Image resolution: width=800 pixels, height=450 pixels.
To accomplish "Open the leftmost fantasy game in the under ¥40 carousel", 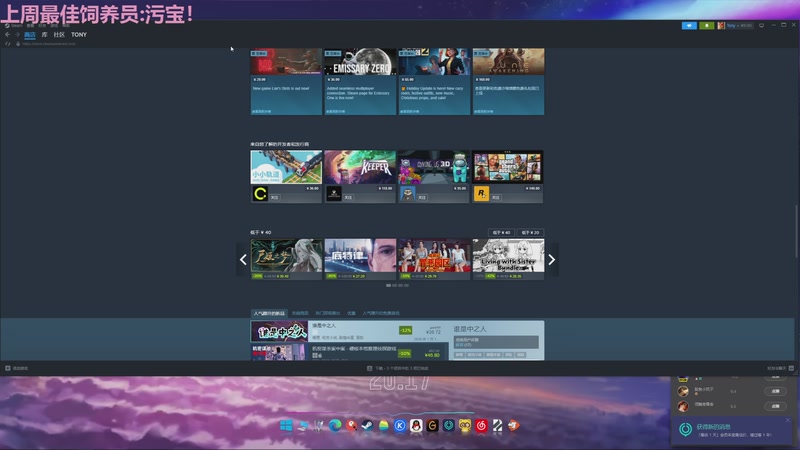I will [286, 259].
